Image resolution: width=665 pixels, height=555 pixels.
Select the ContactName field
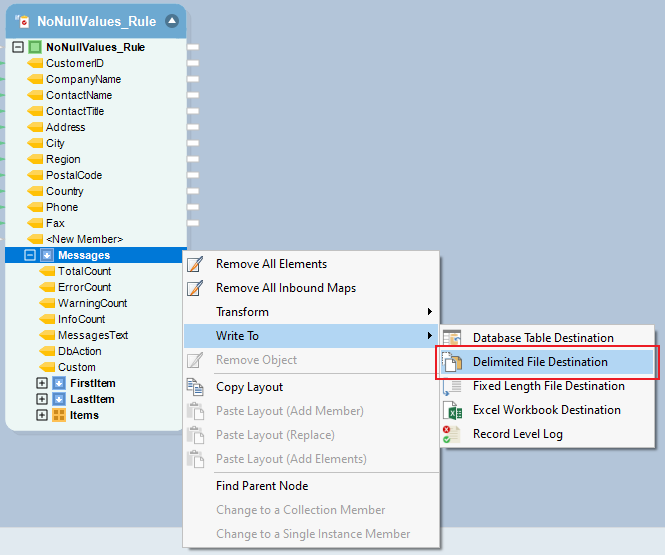click(x=79, y=95)
